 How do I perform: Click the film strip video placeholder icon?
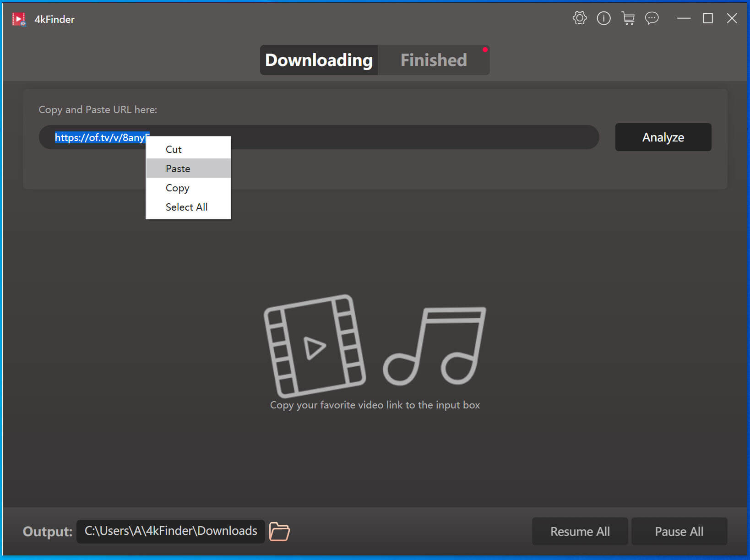(x=315, y=346)
